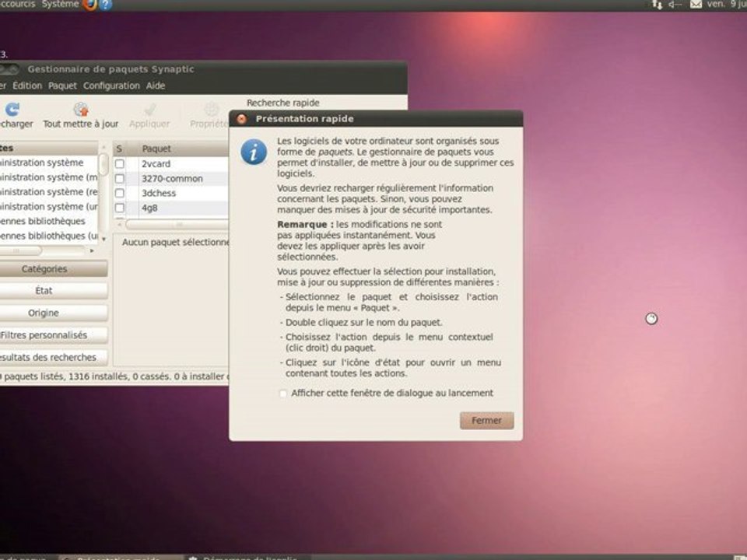This screenshot has width=747, height=560.
Task: Click the Propriétés toolbar icon in Synaptic
Action: 211,110
